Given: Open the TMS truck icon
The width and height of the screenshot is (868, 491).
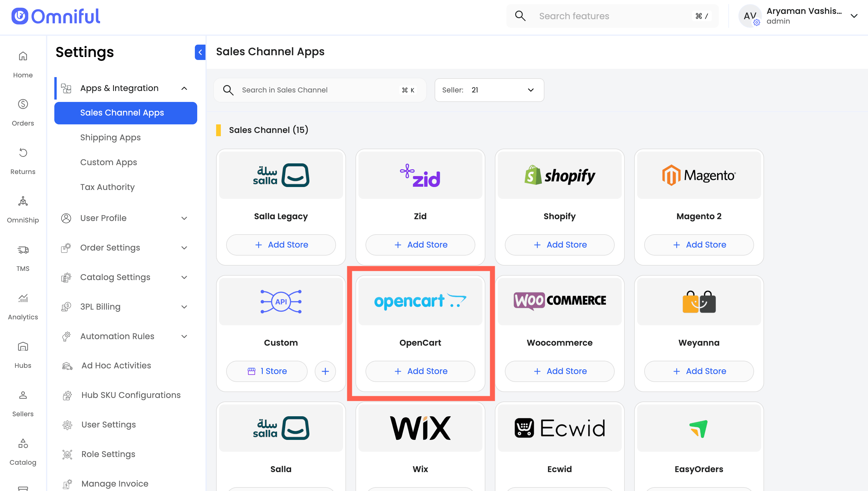Looking at the screenshot, I should coord(22,250).
